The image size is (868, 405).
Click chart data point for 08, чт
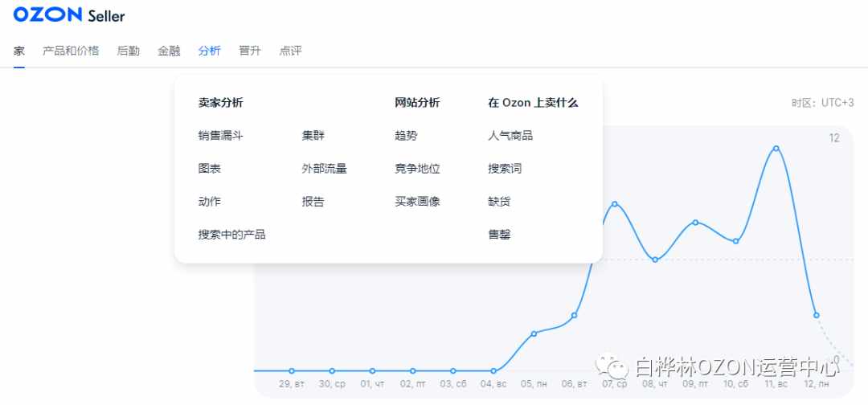point(655,260)
